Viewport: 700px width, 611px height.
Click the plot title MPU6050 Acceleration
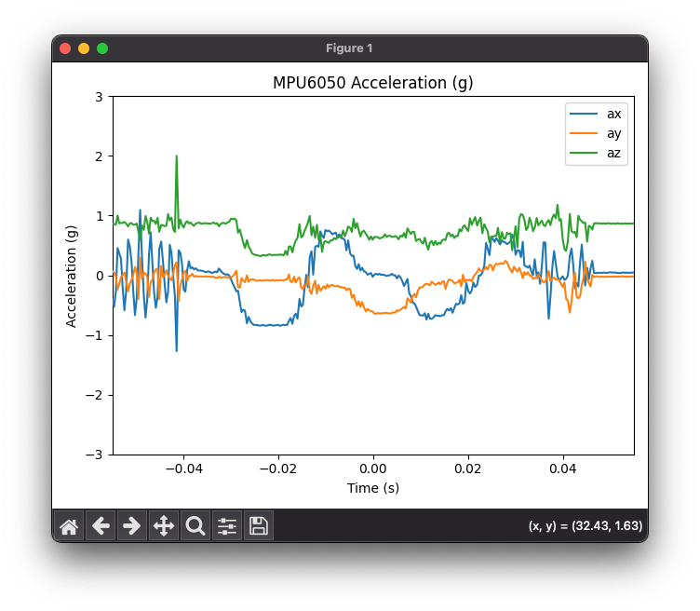pyautogui.click(x=372, y=83)
